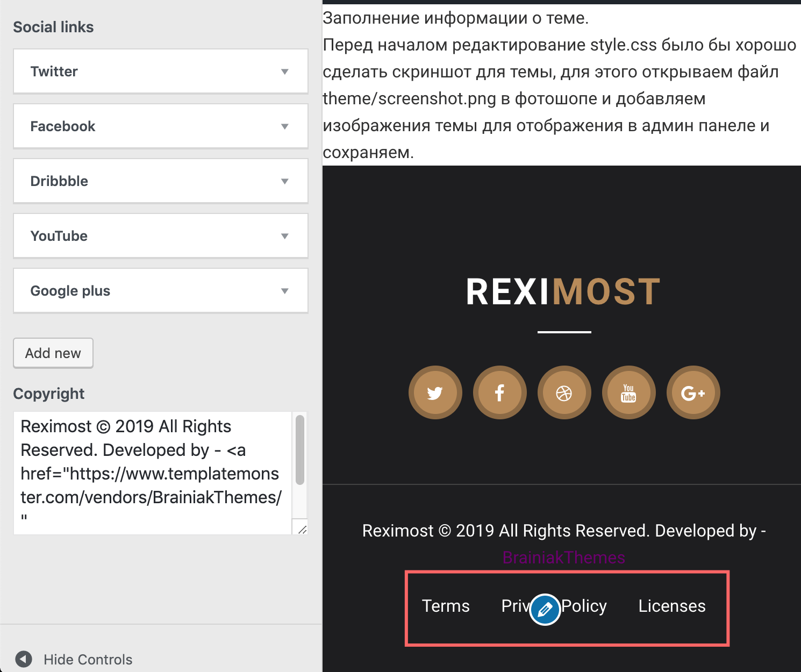Viewport: 801px width, 672px height.
Task: Open the Dribbble round icon in footer
Action: (564, 392)
